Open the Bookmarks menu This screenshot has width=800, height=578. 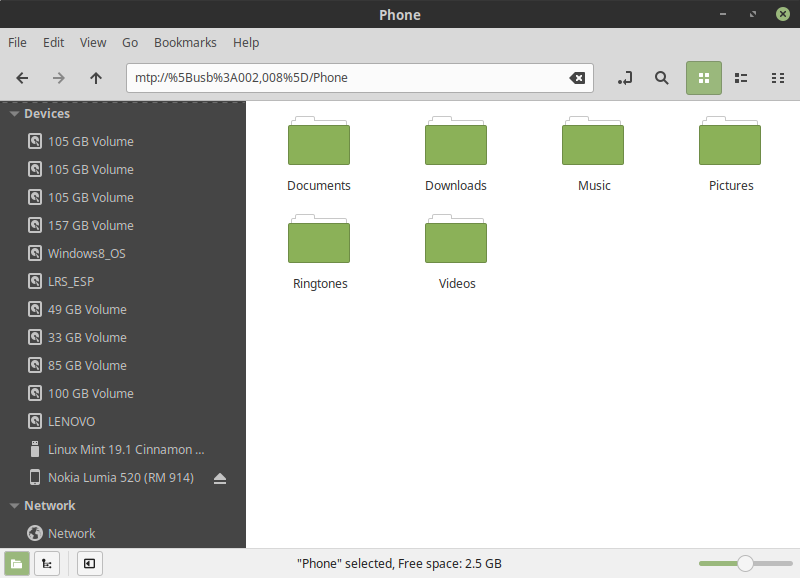185,43
